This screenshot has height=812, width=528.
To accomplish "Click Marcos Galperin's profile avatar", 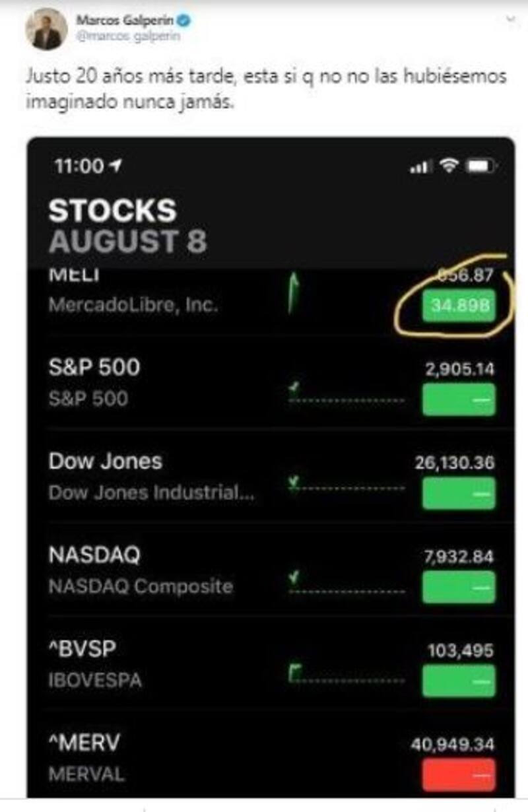I will 46,28.
